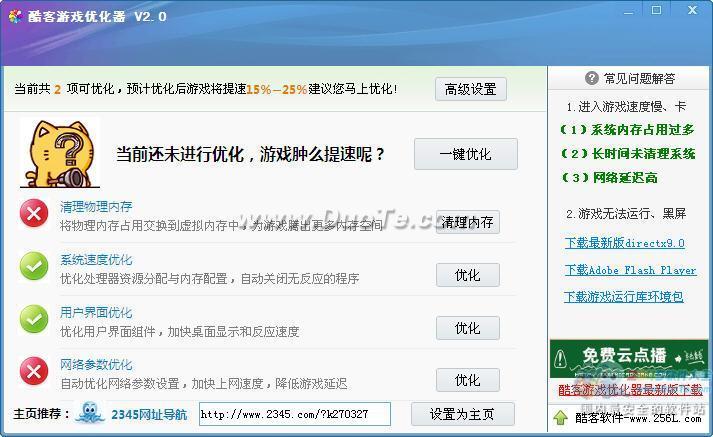Click the 2345 octopus navigation logo
713x437 pixels.
pos(90,413)
